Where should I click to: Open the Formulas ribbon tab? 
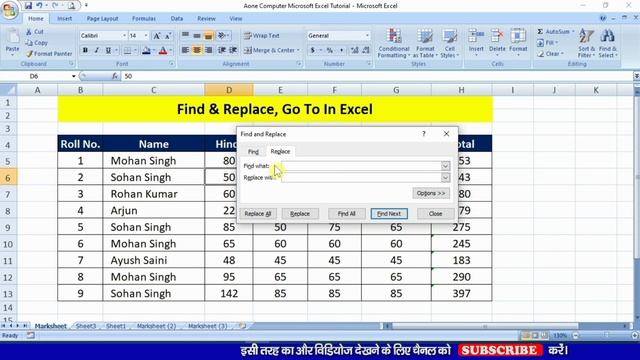pos(144,18)
